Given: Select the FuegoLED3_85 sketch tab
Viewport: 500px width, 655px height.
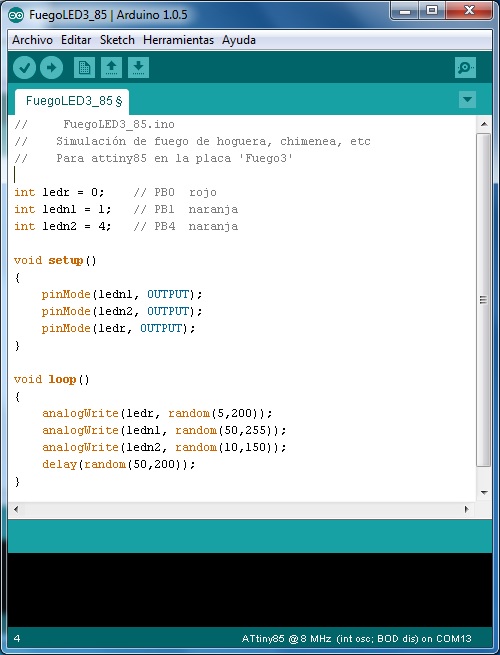Looking at the screenshot, I should (72, 102).
